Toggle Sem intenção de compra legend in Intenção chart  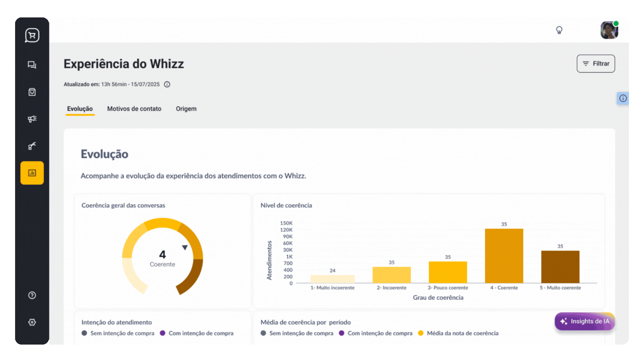(118, 333)
